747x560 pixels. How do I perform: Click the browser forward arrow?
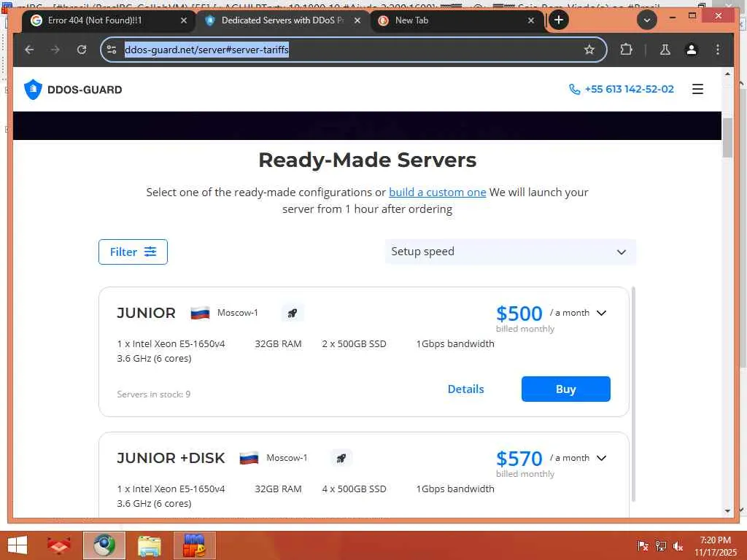tap(55, 50)
